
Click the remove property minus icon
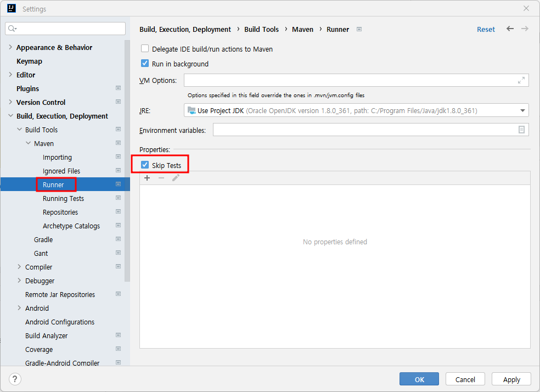(161, 178)
